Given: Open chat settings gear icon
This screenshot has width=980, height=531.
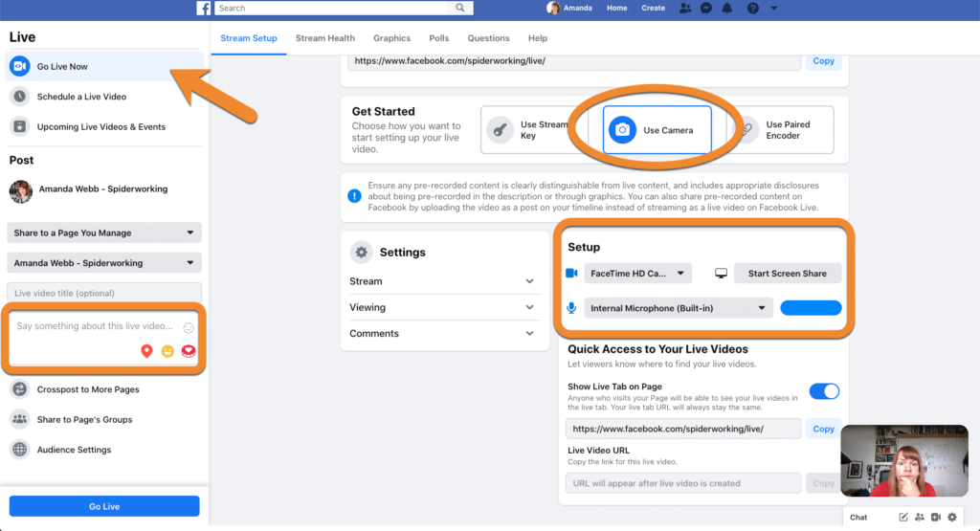Looking at the screenshot, I should pyautogui.click(x=952, y=517).
